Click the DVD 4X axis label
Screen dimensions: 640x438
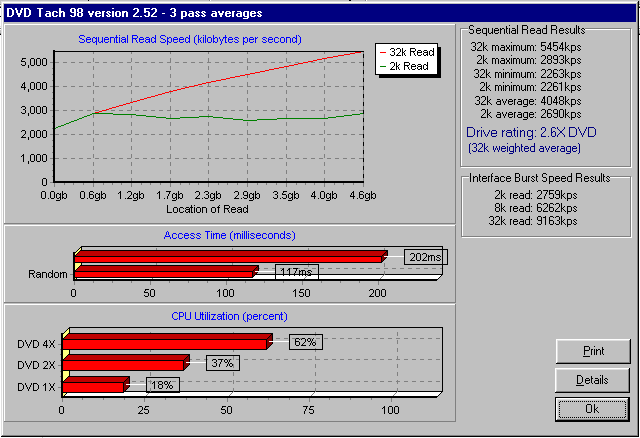[x=37, y=343]
